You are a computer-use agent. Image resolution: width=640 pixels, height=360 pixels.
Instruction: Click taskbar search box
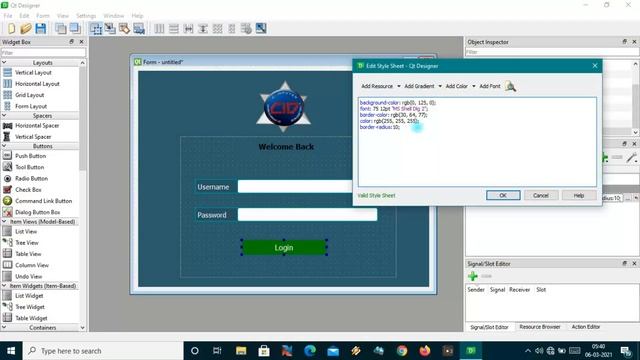(104, 351)
